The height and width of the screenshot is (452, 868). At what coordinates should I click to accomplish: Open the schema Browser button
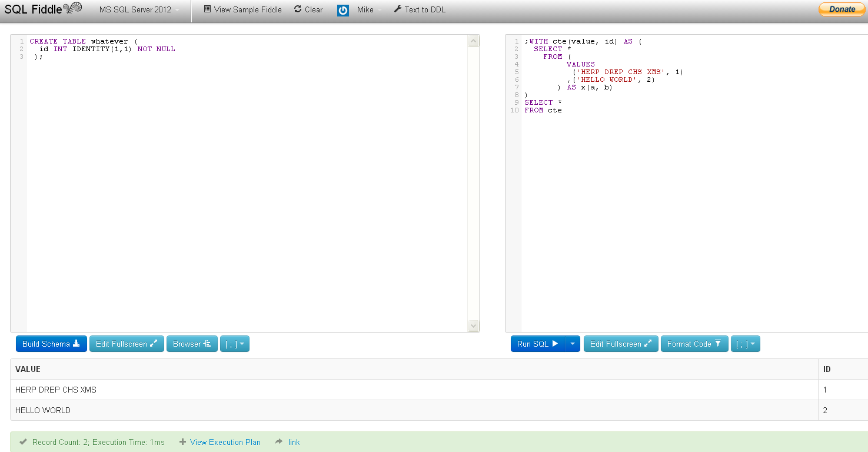[x=192, y=344]
